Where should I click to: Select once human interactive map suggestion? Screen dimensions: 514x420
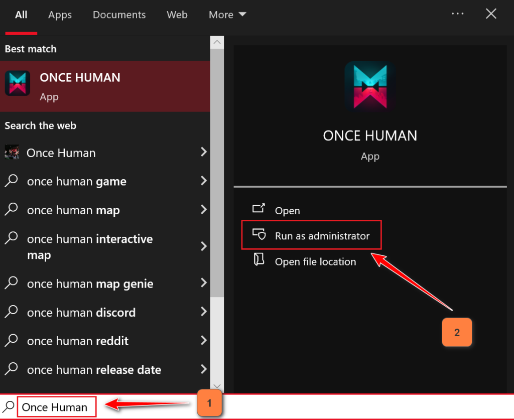click(105, 247)
